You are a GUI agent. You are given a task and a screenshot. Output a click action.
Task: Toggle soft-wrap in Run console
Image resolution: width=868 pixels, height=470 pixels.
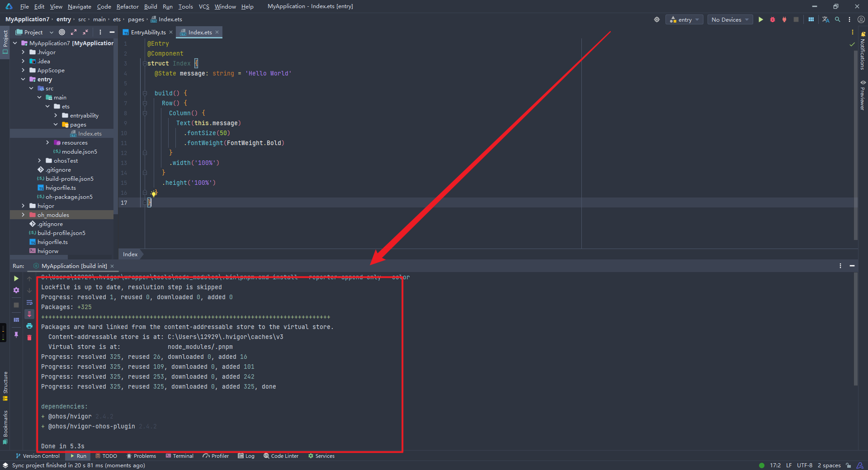(x=29, y=302)
